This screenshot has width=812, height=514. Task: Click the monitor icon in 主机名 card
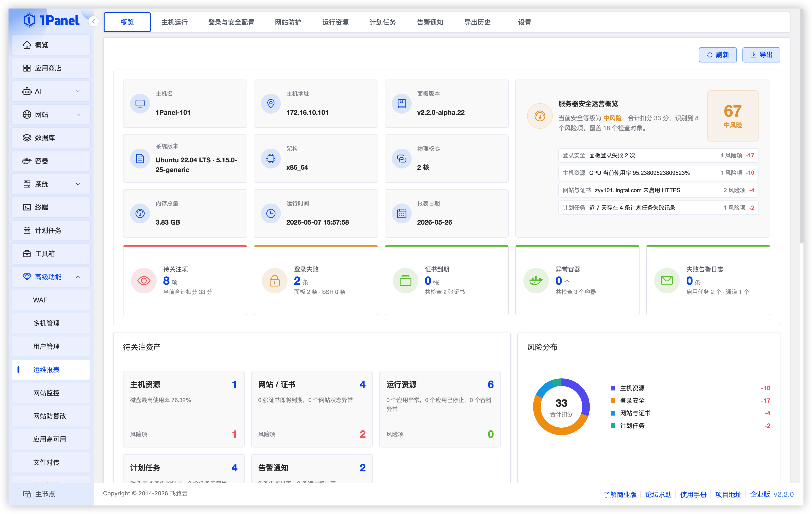click(x=140, y=104)
